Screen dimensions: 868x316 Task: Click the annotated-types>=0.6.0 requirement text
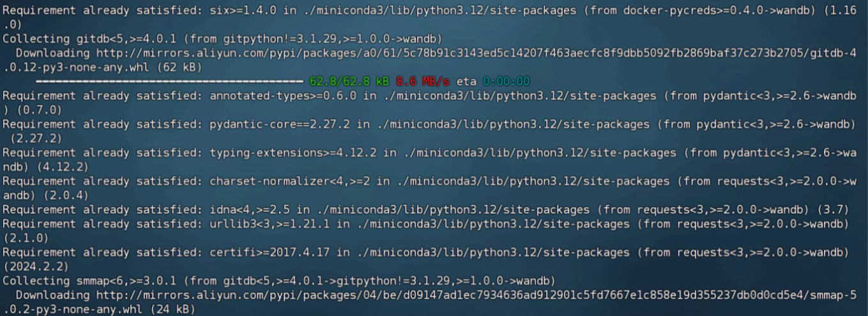tap(283, 96)
